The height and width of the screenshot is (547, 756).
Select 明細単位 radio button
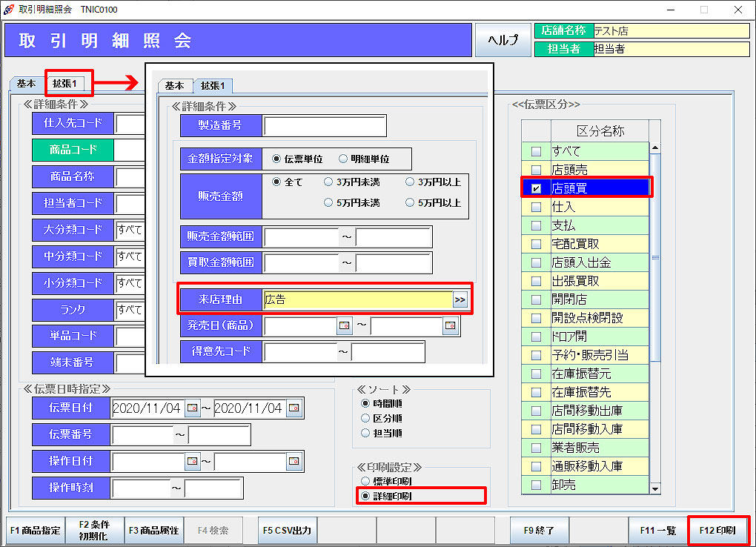[343, 159]
